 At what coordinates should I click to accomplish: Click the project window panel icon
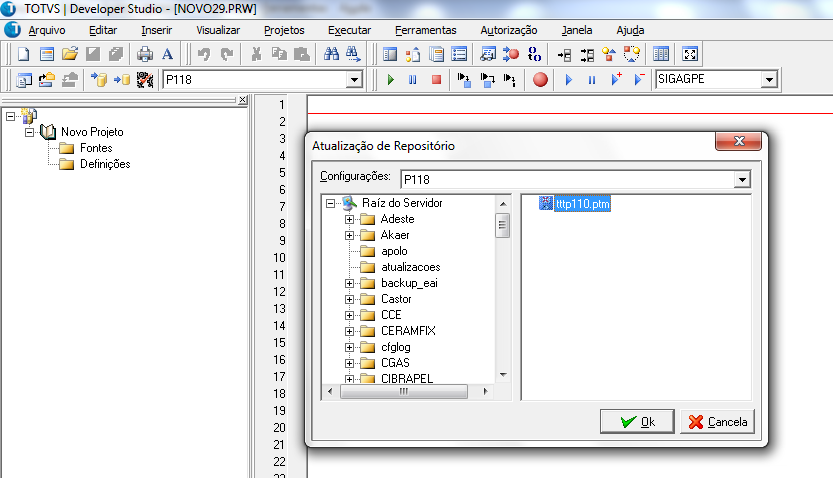390,54
